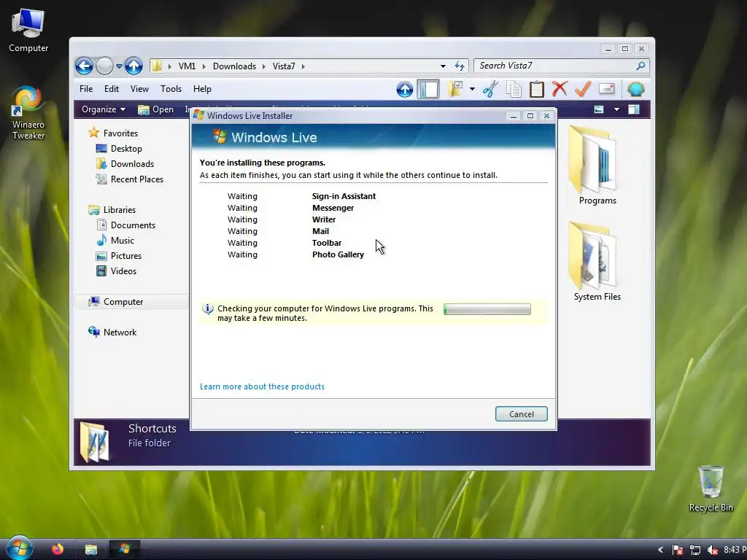Click in the Search Vista7 field
Screen dimensions: 747x560
tap(554, 66)
